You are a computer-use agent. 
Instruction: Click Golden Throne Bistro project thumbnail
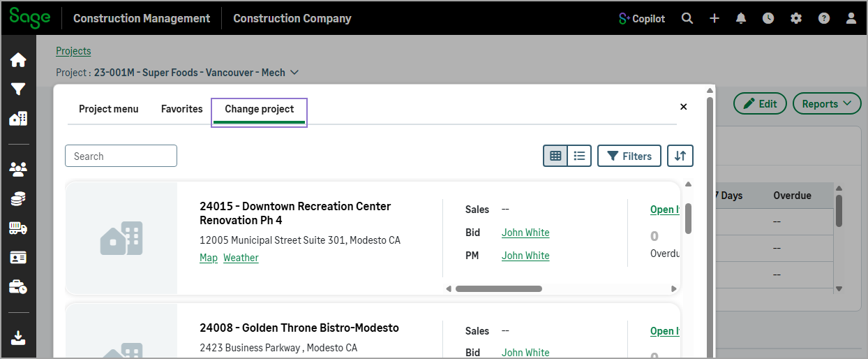coord(121,332)
